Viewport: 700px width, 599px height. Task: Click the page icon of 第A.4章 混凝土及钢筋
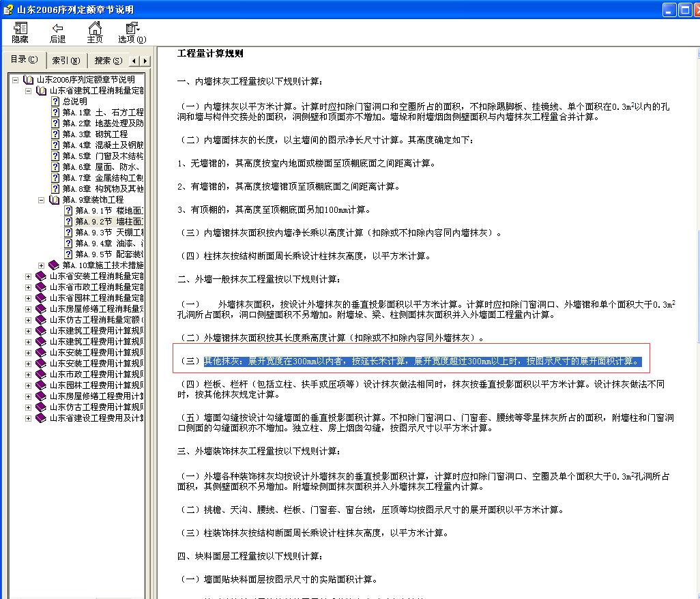pyautogui.click(x=55, y=145)
